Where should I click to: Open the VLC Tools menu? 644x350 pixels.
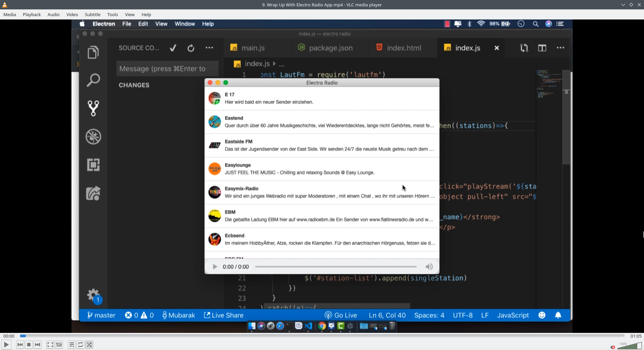coord(113,14)
